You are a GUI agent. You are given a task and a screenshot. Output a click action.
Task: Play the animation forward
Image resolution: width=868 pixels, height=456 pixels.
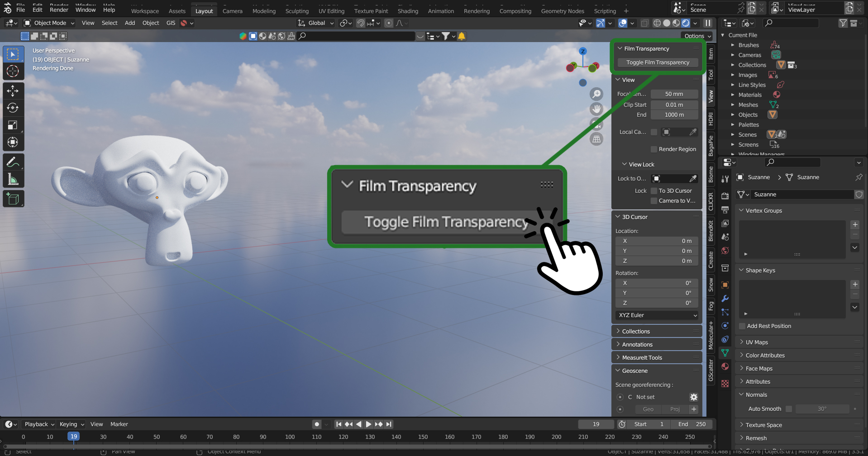[368, 424]
